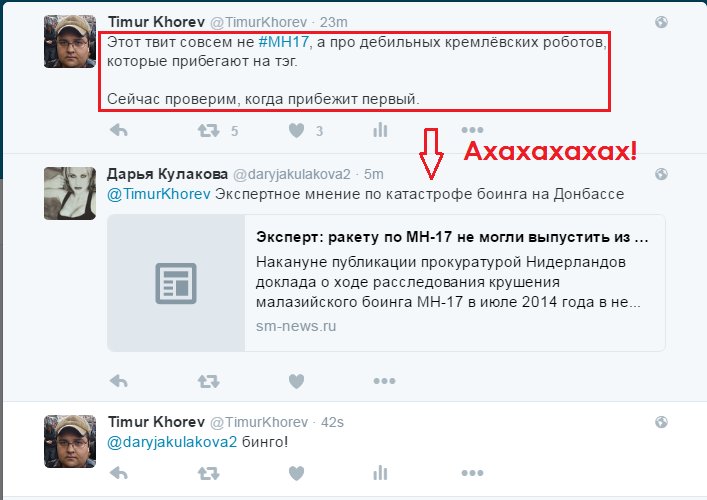Open more options on 'бинго!' tweet
Screen dimensions: 707x500
472,473
